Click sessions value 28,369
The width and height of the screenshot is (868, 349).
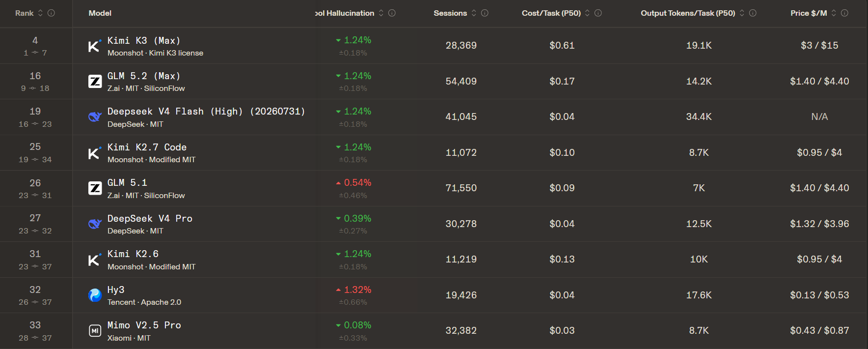pos(461,46)
